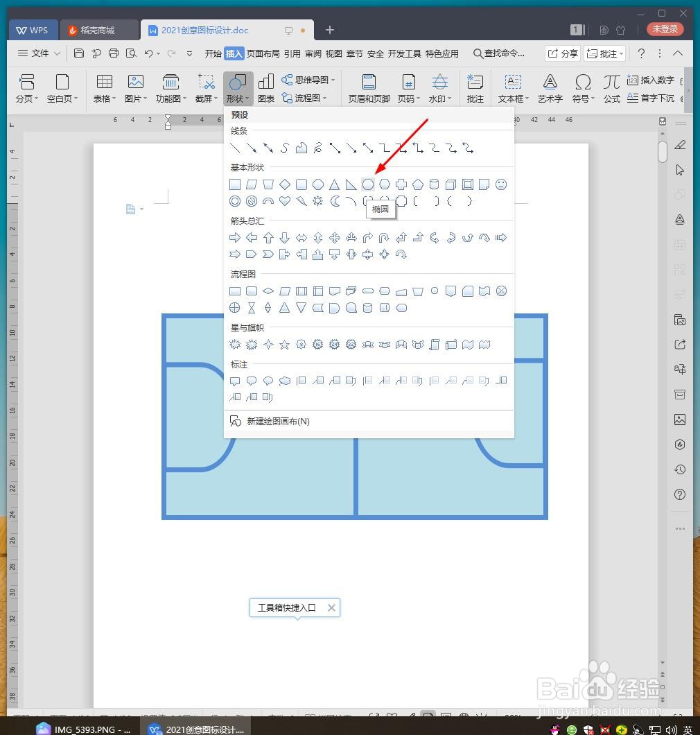Viewport: 700px width, 735px height.
Task: Choose the moon shape
Action: 335,201
